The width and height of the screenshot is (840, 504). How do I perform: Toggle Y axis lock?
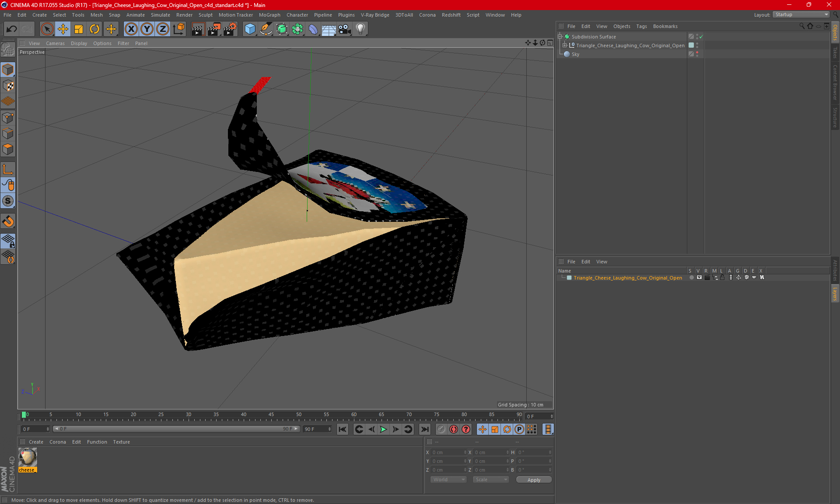147,29
